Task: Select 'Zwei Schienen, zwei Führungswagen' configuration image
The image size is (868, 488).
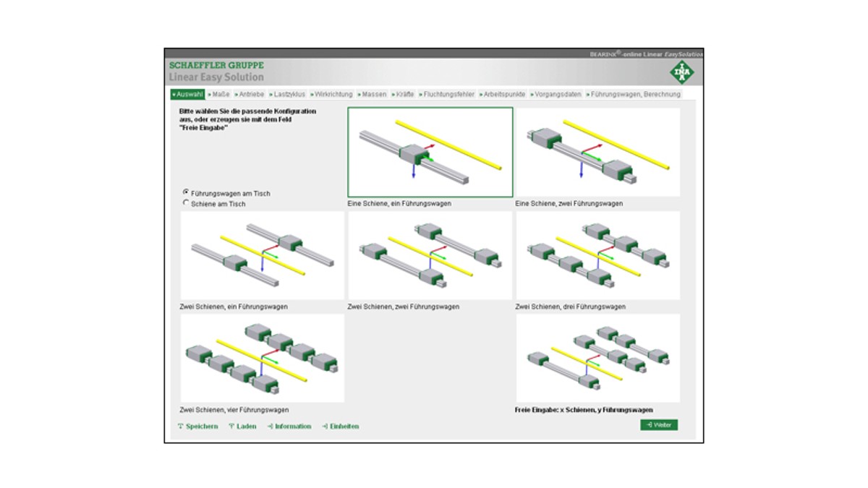Action: point(430,255)
